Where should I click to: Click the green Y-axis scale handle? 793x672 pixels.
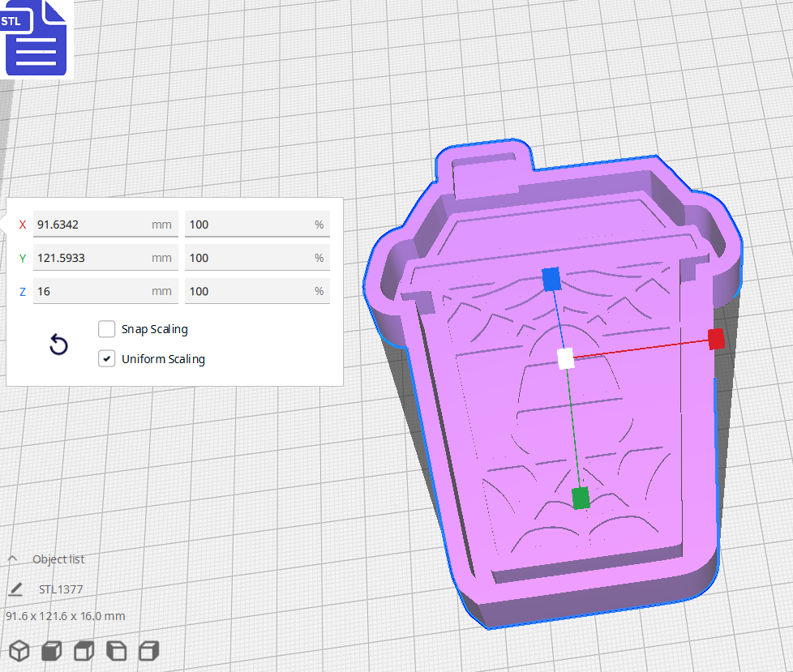(581, 498)
